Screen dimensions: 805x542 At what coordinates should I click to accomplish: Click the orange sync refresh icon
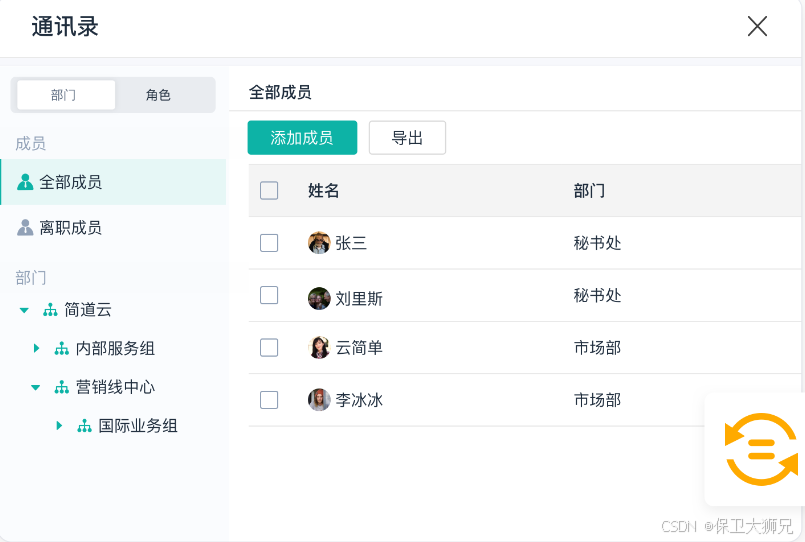tap(761, 449)
